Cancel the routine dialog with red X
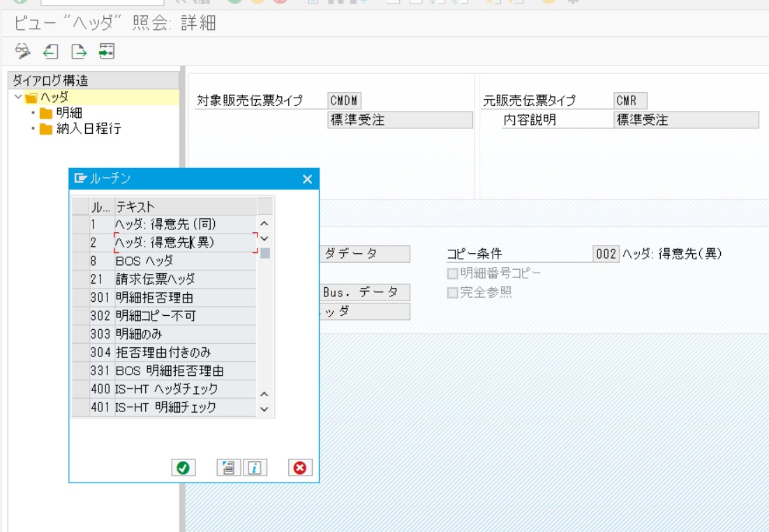This screenshot has width=769, height=532. pos(300,468)
